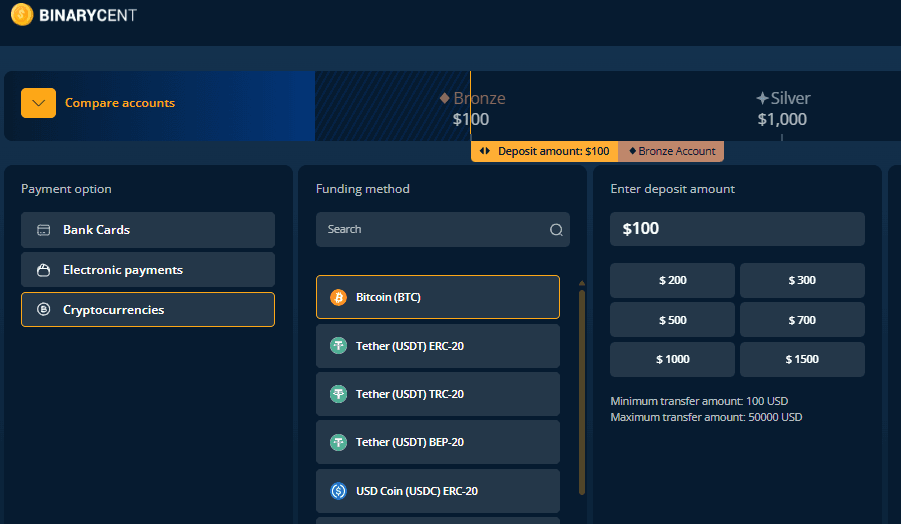This screenshot has width=901, height=524.
Task: Click the Tether ERC-20 logo icon
Action: [338, 345]
